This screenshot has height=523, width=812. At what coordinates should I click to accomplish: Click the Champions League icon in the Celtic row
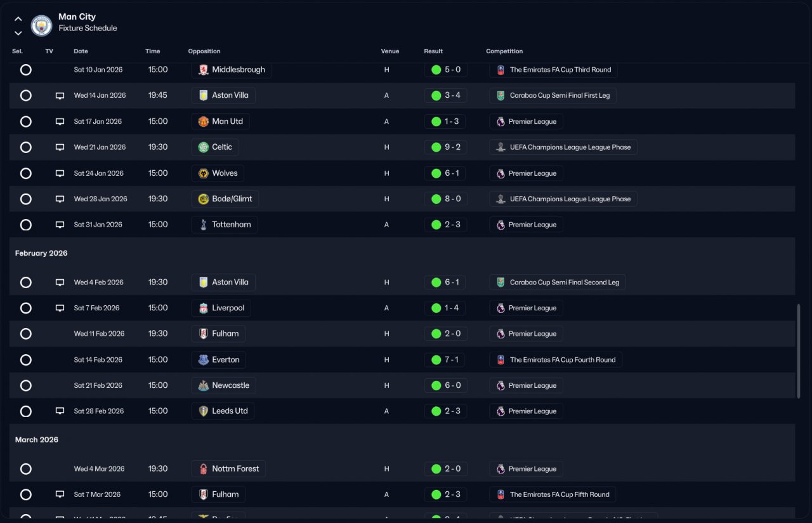point(501,147)
